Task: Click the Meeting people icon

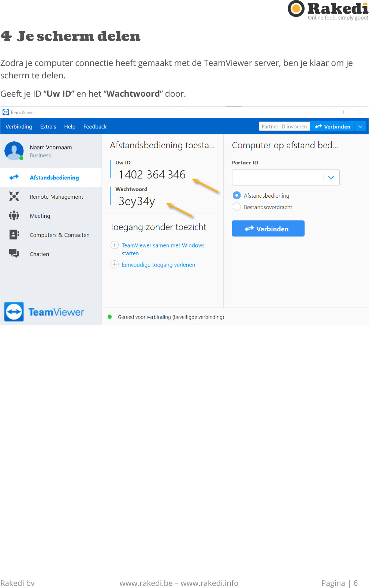Action: pos(14,216)
